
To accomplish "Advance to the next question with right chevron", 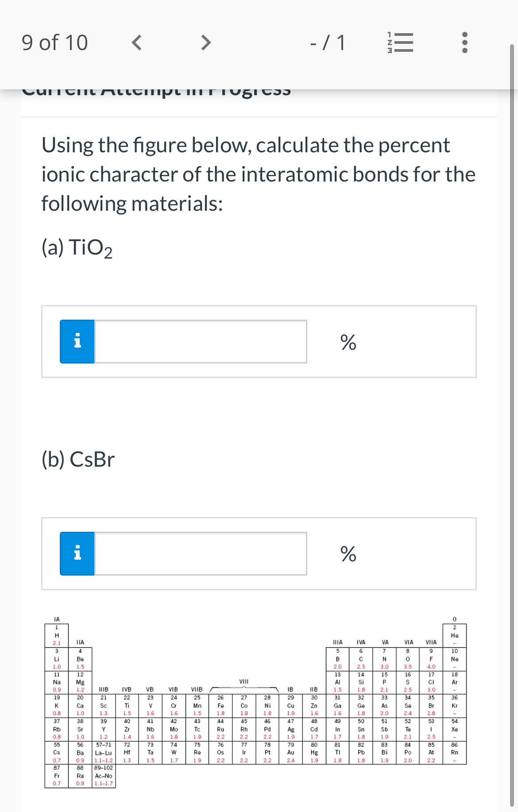I will (x=205, y=42).
